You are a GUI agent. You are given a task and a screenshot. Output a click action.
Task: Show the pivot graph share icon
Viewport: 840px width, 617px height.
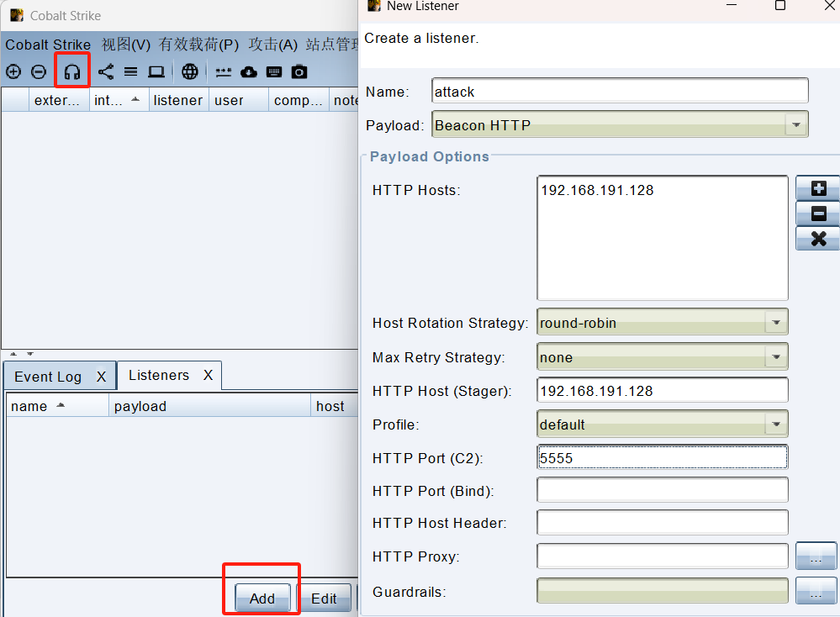pos(106,71)
